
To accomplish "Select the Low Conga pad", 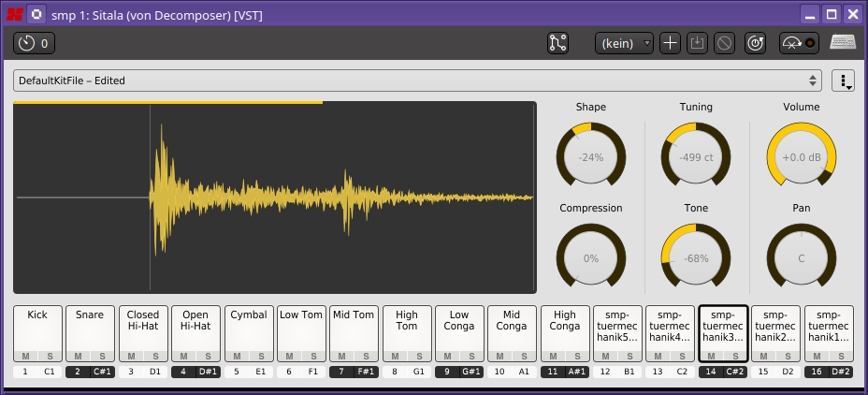I will [459, 328].
